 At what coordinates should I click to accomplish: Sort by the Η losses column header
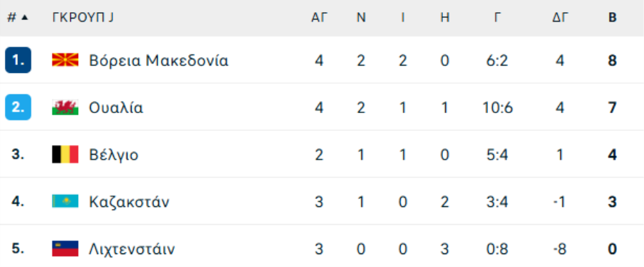(445, 17)
